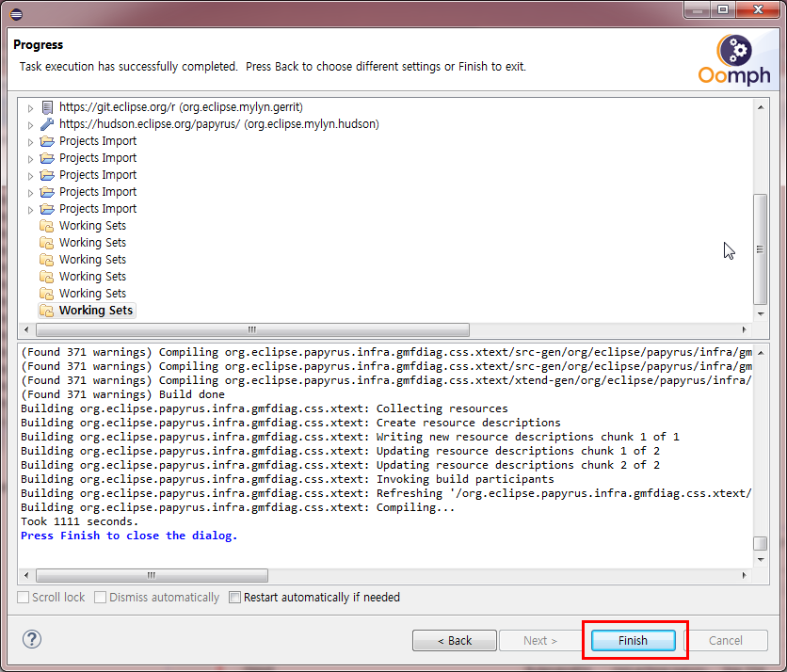Click the Finish button to exit
The width and height of the screenshot is (787, 672).
(633, 640)
